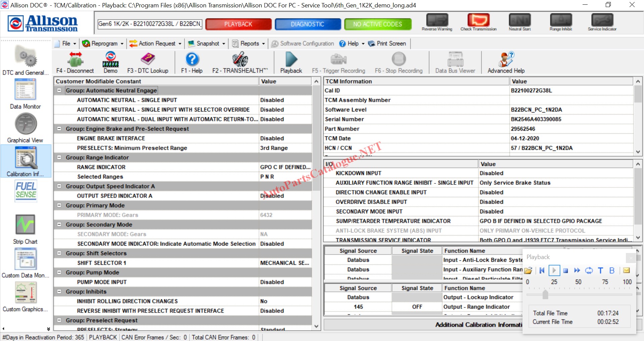This screenshot has width=644, height=341.
Task: Open the Reprogram menu
Action: [x=103, y=44]
